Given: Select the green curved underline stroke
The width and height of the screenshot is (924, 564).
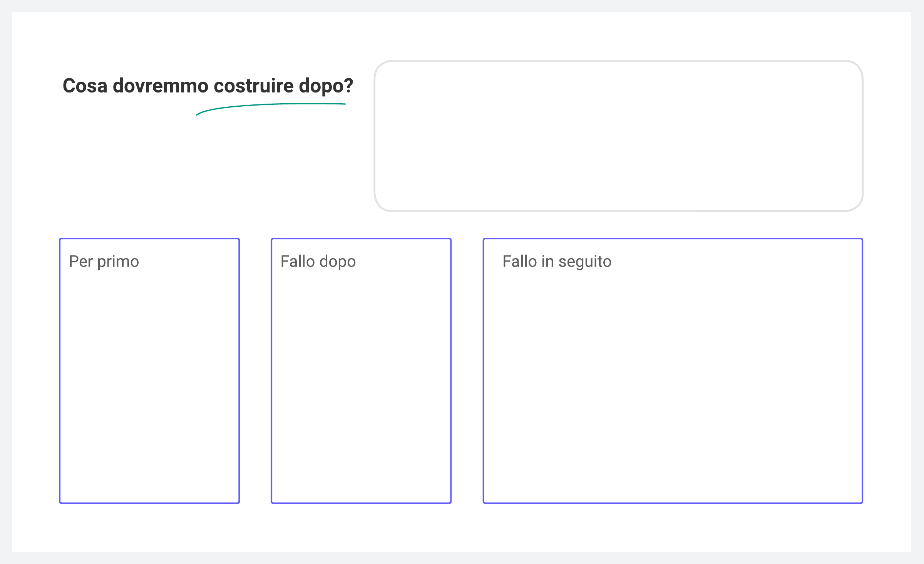Looking at the screenshot, I should [x=269, y=104].
